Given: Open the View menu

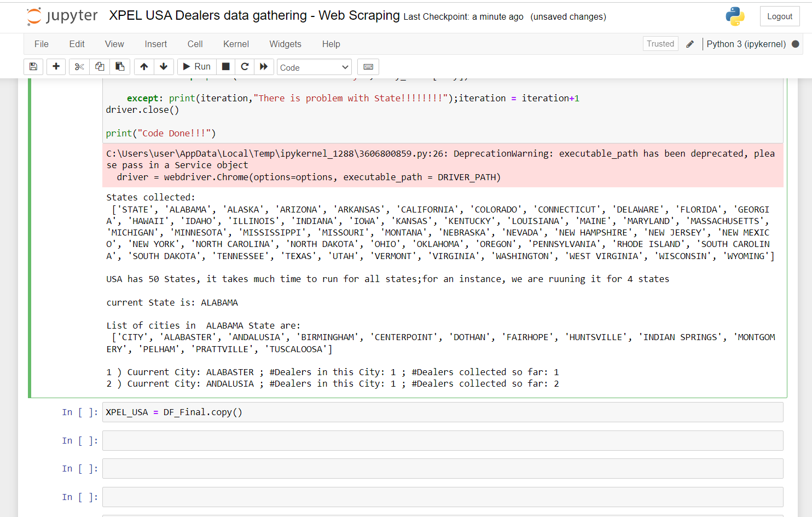Looking at the screenshot, I should [114, 44].
